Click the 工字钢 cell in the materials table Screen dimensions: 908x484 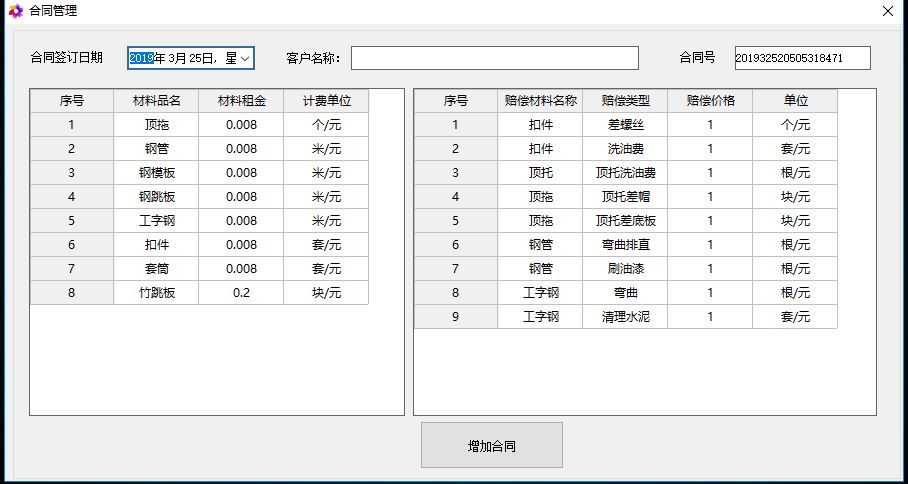click(x=156, y=221)
